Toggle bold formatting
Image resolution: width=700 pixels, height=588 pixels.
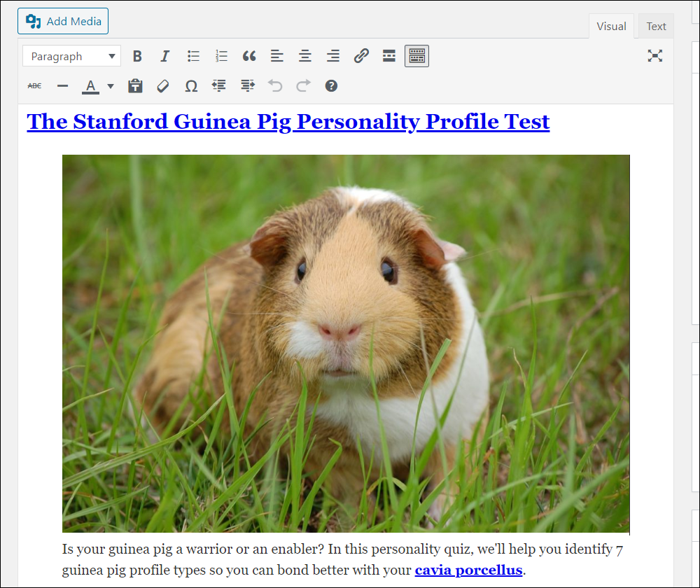(137, 56)
